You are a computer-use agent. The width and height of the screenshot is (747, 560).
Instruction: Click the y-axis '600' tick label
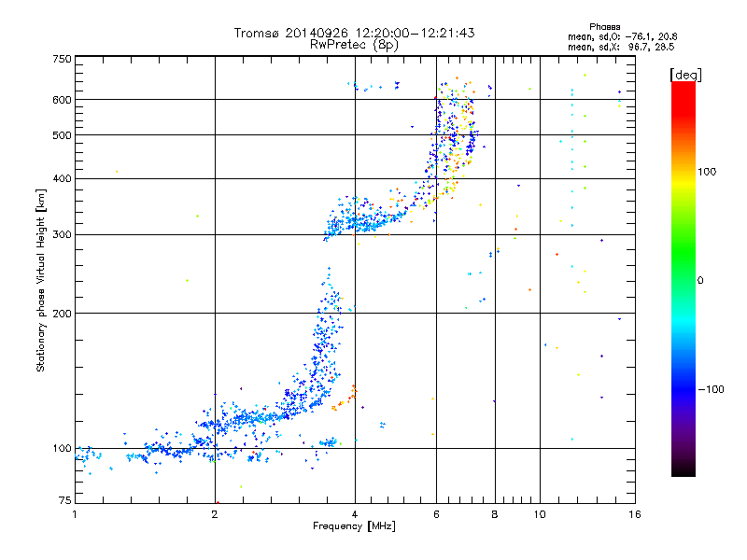click(62, 100)
